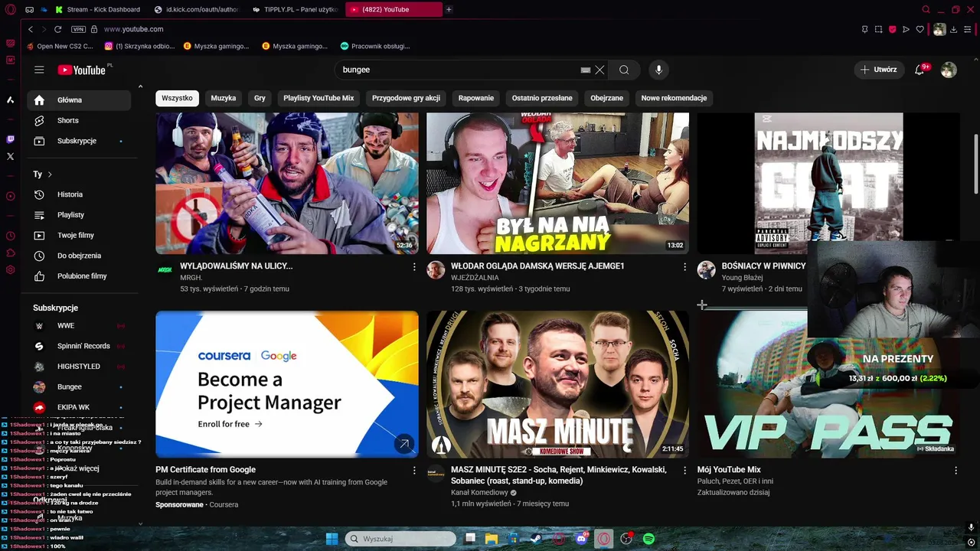Open options for Mój YouTube Mix
The width and height of the screenshot is (980, 551).
955,470
